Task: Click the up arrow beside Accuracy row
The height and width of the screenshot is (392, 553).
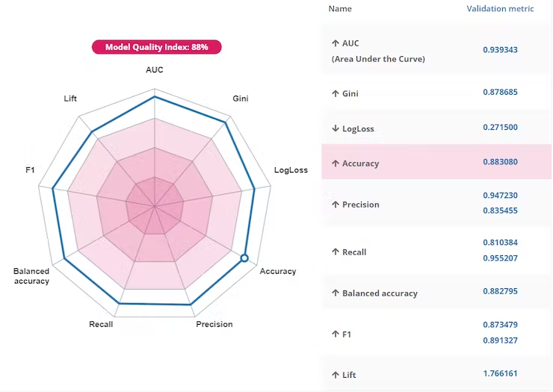Action: point(335,164)
